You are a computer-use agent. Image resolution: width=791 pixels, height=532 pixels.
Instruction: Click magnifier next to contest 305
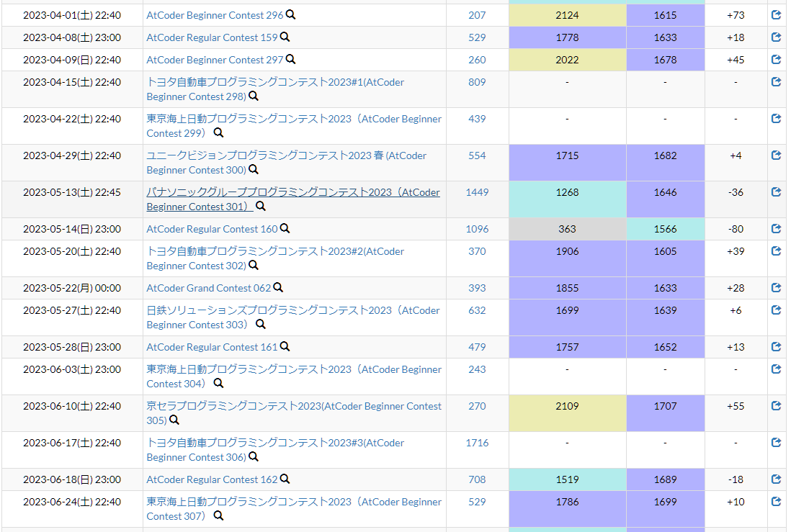pyautogui.click(x=174, y=420)
